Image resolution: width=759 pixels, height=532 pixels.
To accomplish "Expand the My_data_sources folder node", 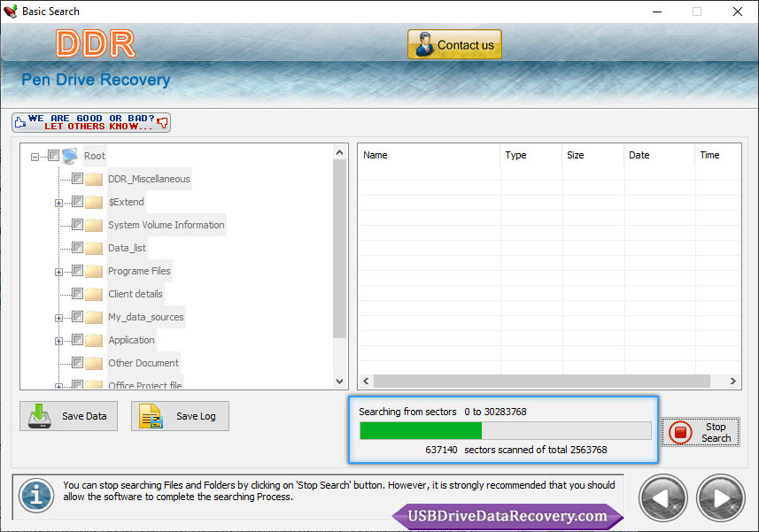I will coord(58,319).
